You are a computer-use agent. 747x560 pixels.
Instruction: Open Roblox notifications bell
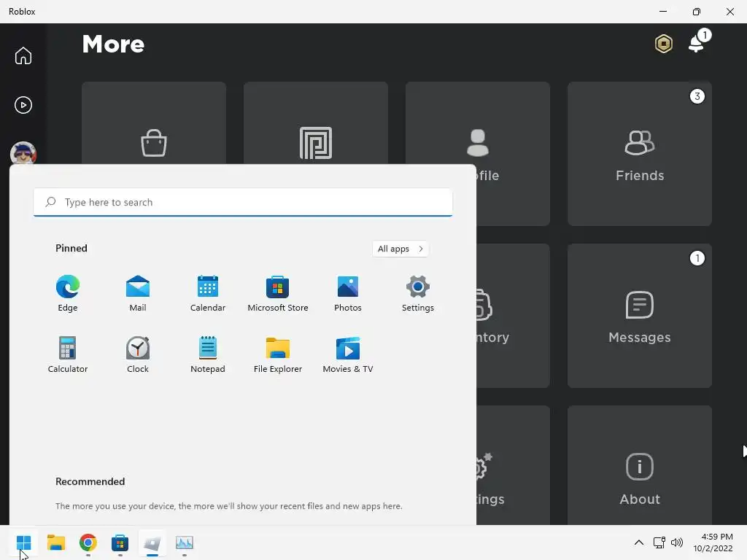point(697,43)
